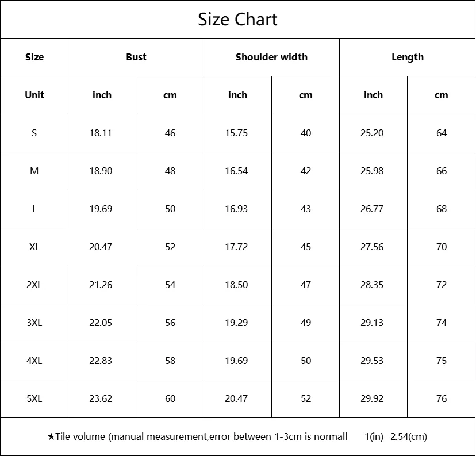Select the Shoulder width column header
Image resolution: width=476 pixels, height=456 pixels.
(271, 57)
